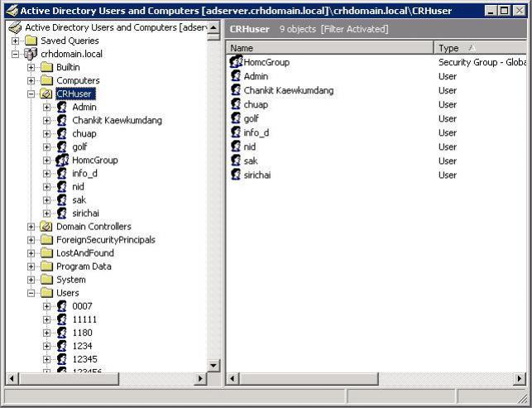
Task: Click the sirichai user icon in right list
Action: 236,175
